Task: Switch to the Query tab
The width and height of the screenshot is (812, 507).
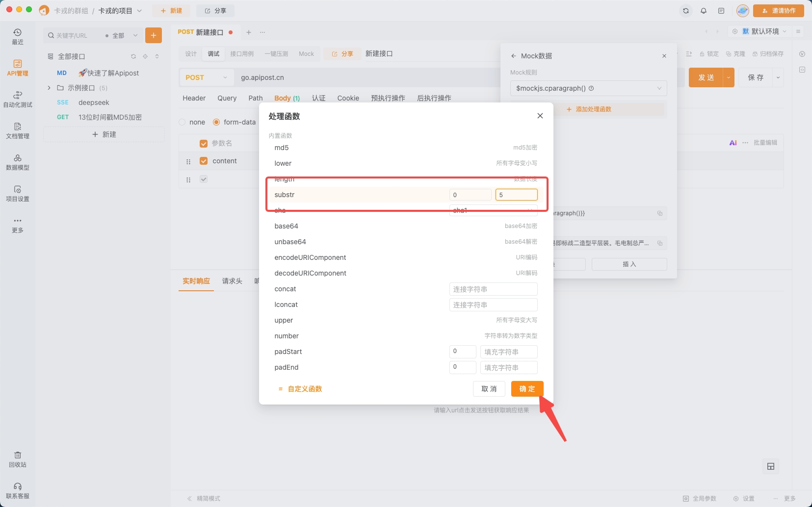Action: click(x=227, y=98)
